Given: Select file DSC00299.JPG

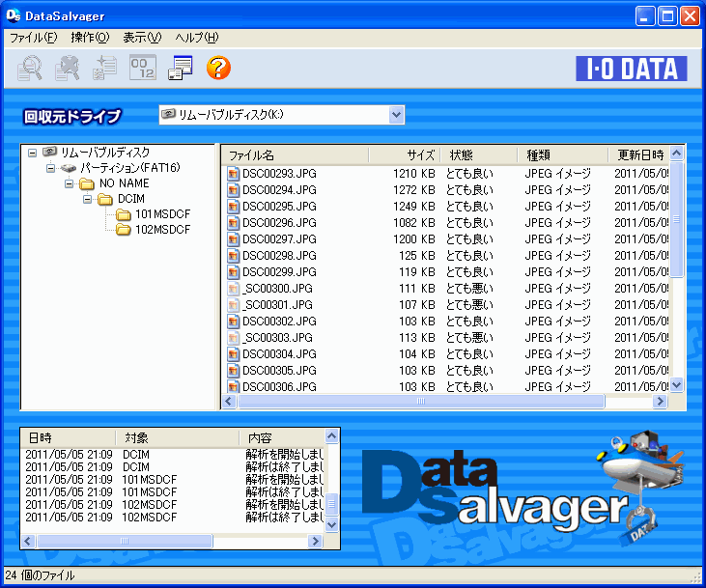Looking at the screenshot, I should [x=279, y=272].
